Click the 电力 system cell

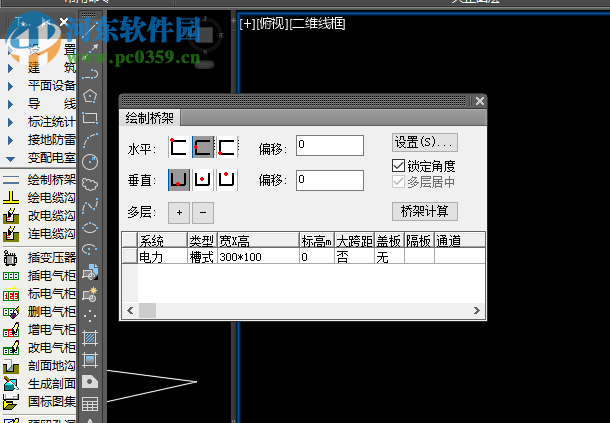coord(162,257)
